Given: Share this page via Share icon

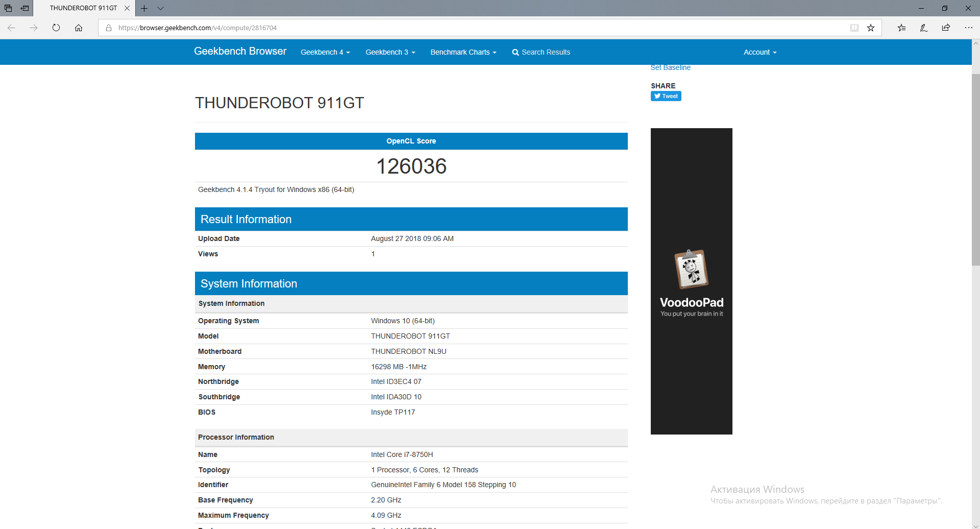Looking at the screenshot, I should (x=946, y=28).
